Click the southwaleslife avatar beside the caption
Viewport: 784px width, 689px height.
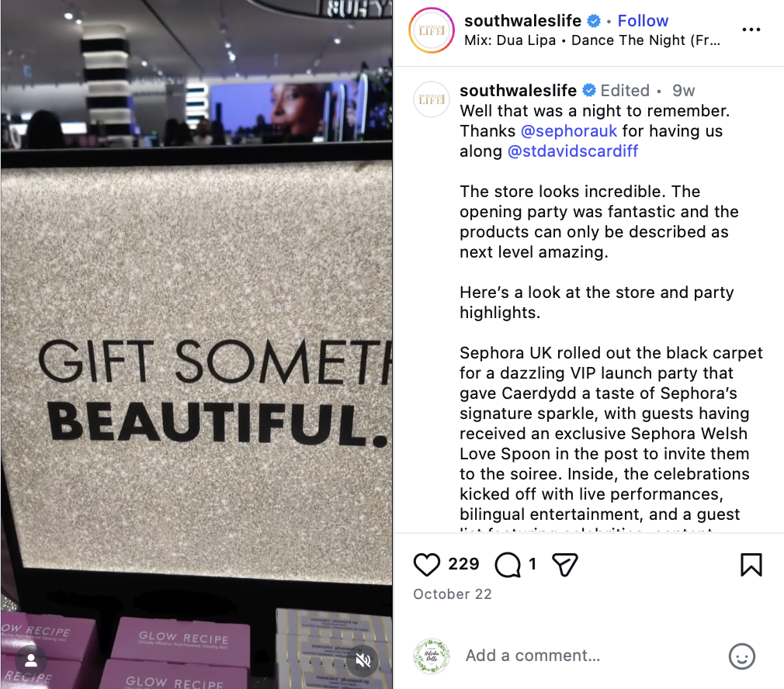432,99
